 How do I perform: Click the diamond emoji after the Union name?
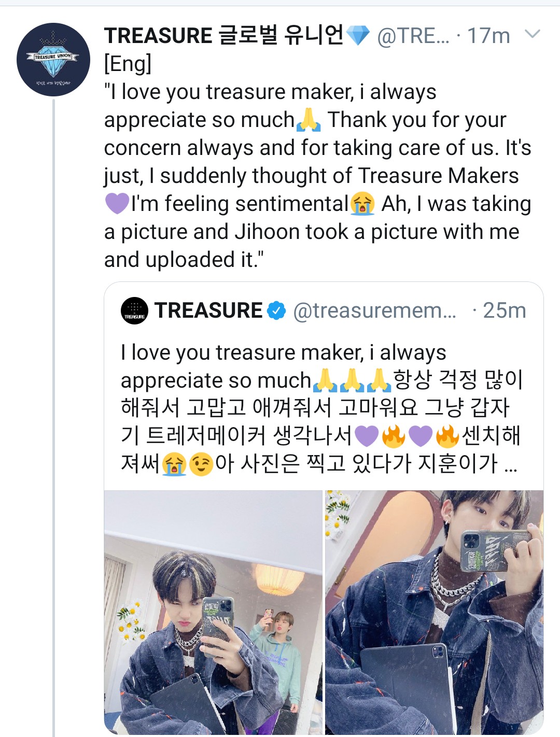coord(358,36)
